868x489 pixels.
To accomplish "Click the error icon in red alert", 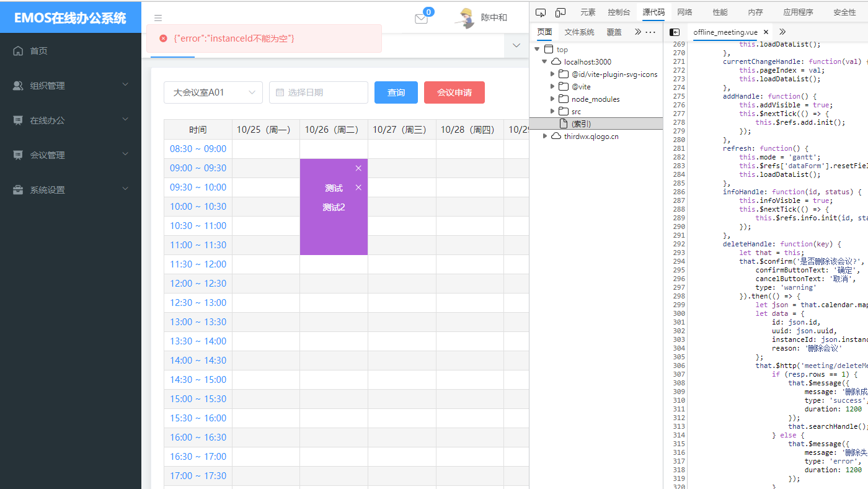I will [163, 38].
